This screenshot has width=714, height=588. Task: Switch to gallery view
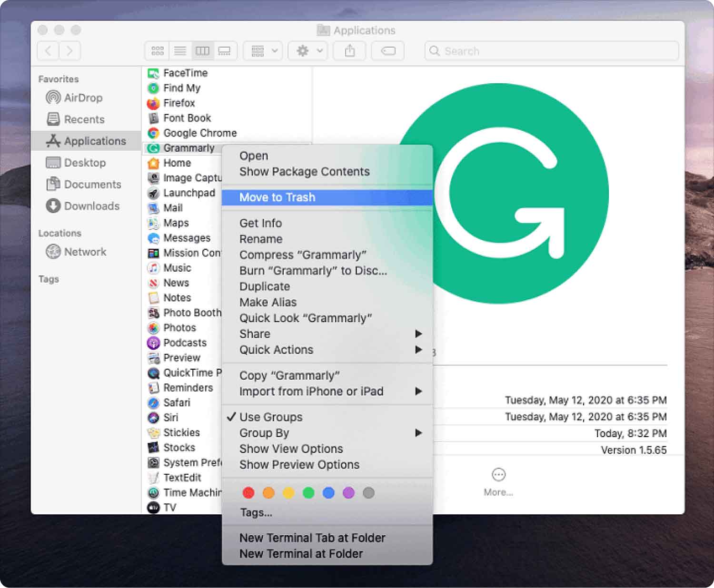tap(224, 51)
